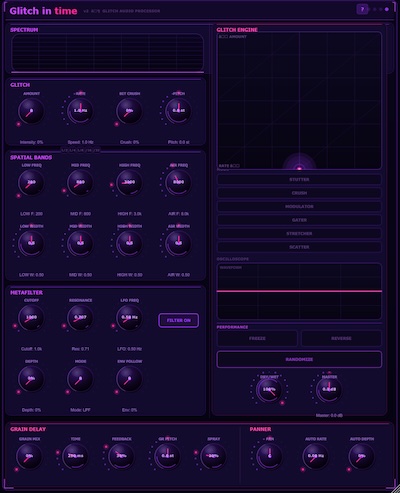Screen dimensions: 400x493
Task: Enable the SCATTER effect
Action: tap(299, 247)
